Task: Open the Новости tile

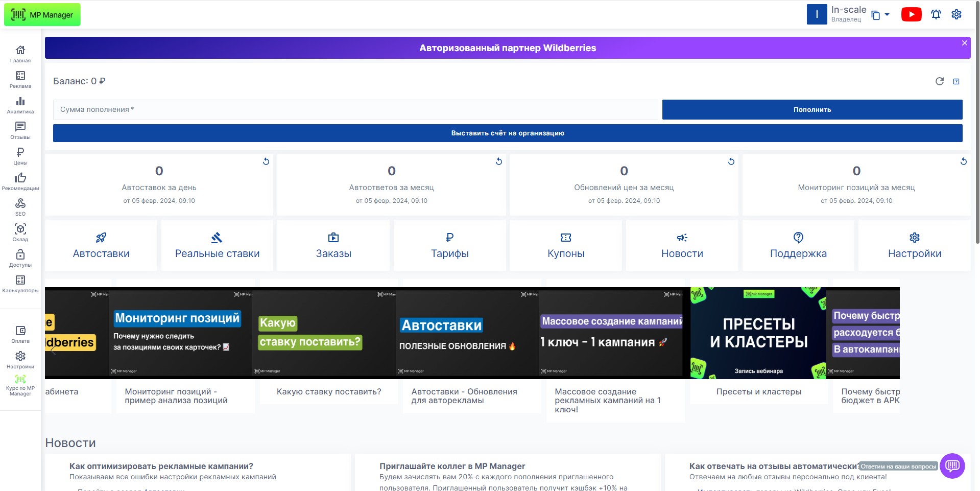Action: (x=682, y=245)
